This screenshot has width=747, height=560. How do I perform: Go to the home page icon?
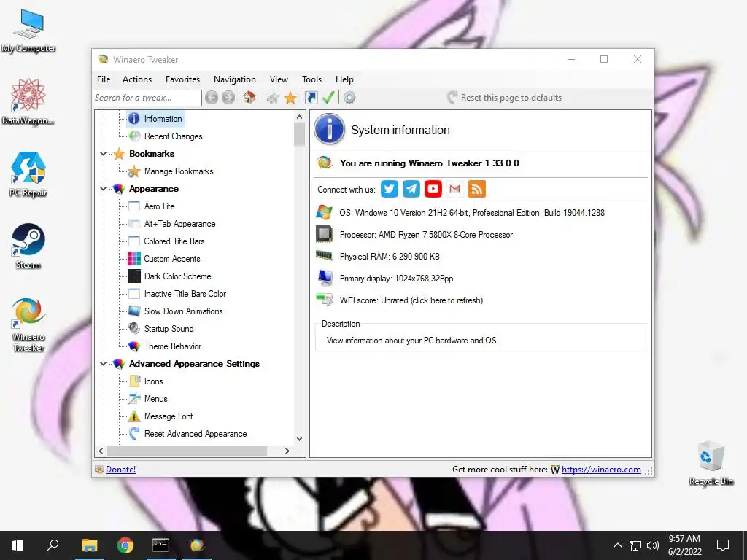coord(249,98)
